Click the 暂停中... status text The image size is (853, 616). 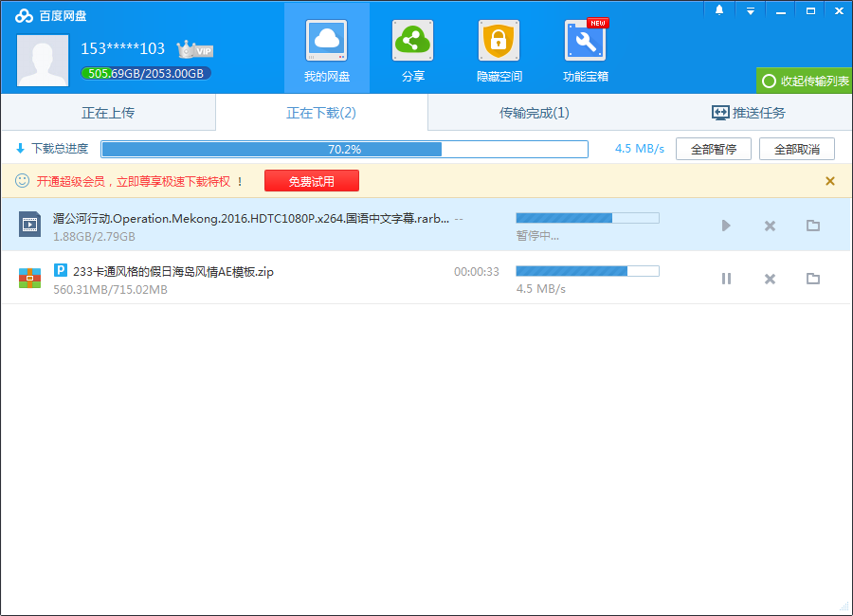tap(537, 236)
